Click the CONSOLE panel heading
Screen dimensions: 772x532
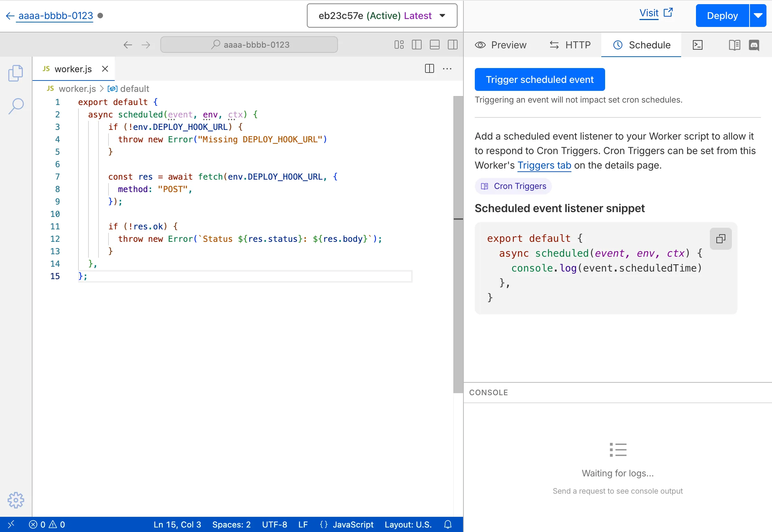click(x=489, y=392)
